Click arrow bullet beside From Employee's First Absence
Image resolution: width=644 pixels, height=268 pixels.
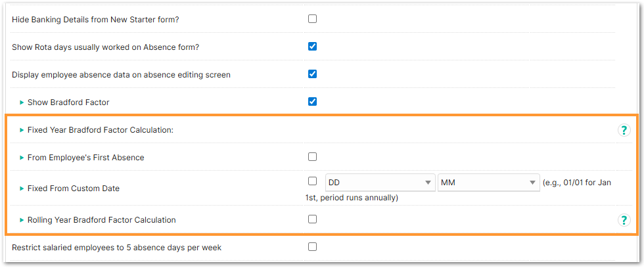click(22, 158)
